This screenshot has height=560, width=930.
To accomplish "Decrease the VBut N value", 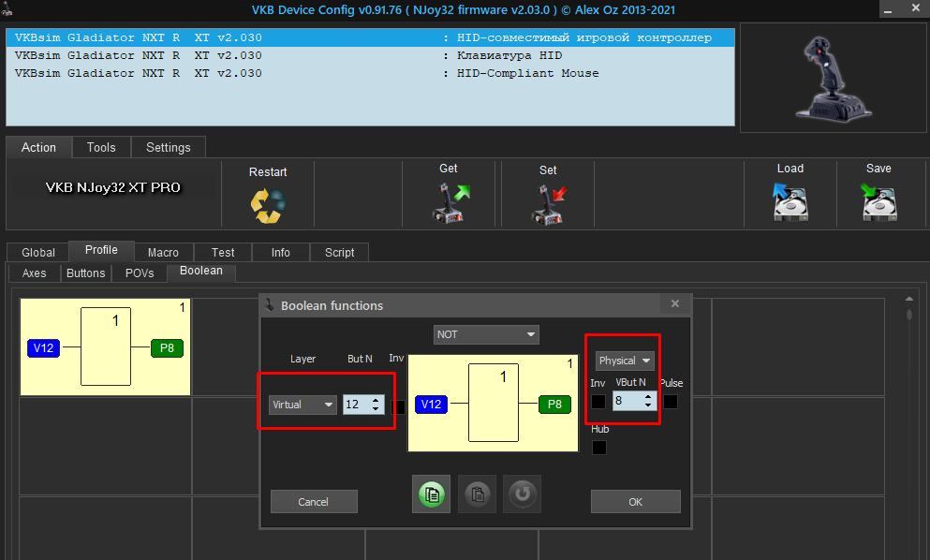I will click(x=648, y=405).
